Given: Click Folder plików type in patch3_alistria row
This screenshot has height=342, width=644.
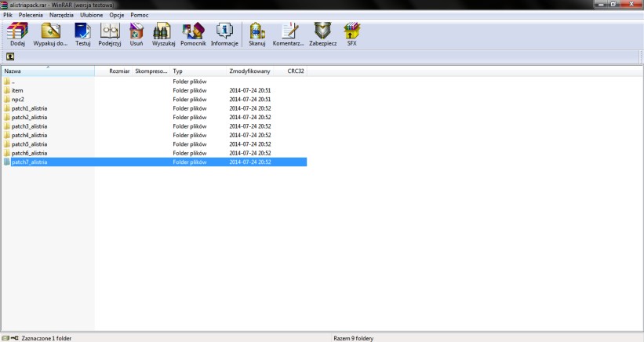Looking at the screenshot, I should (189, 126).
